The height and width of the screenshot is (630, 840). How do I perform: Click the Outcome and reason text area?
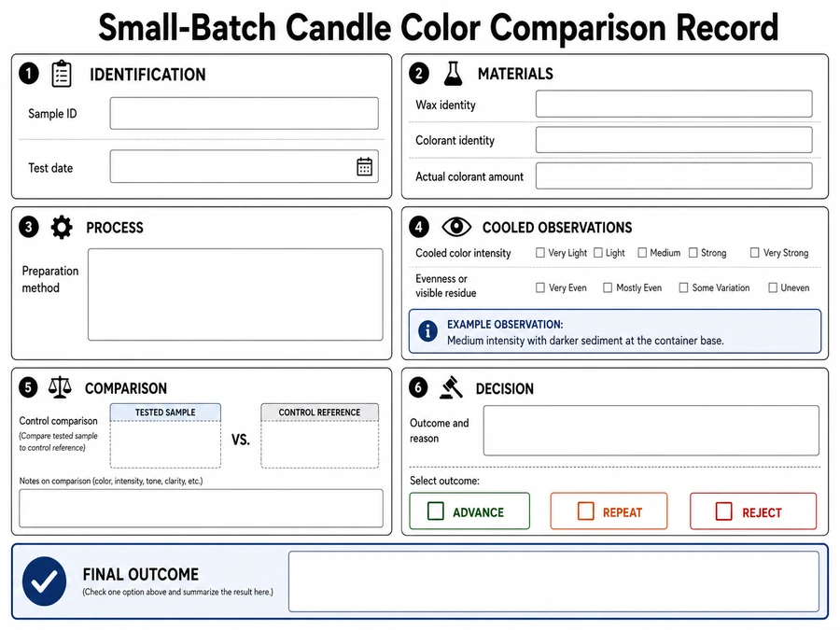(651, 430)
